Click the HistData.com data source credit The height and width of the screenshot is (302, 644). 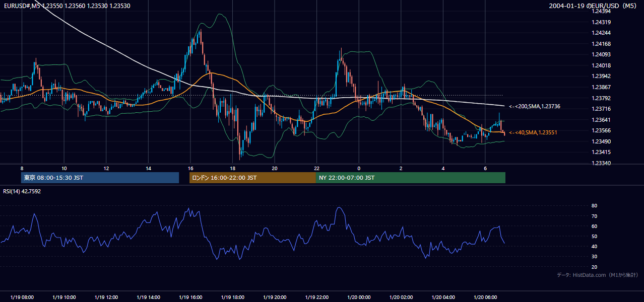(x=598, y=275)
